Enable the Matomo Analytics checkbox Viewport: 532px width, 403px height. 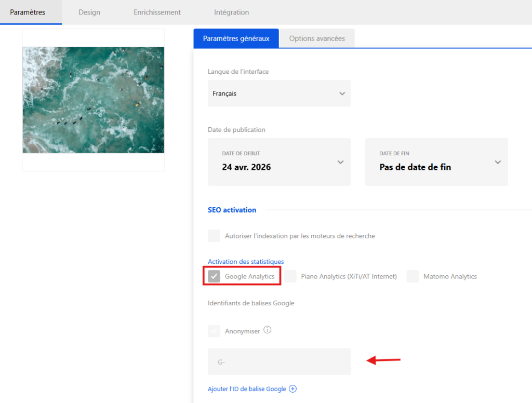[x=413, y=276]
